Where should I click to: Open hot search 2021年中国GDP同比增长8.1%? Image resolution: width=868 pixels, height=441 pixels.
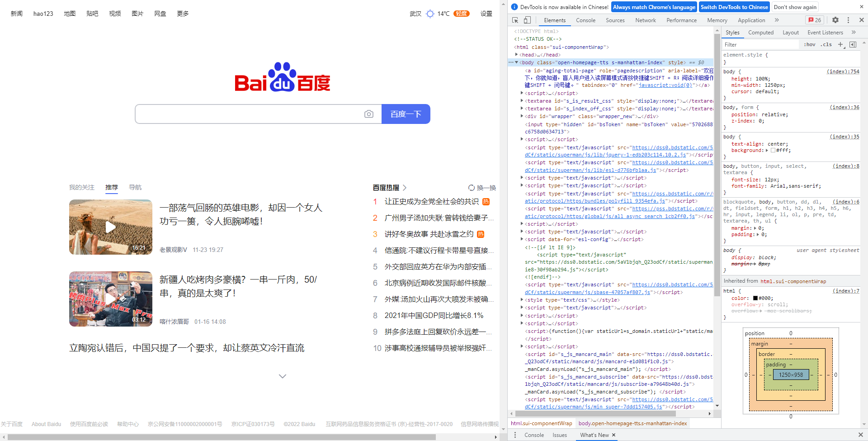pos(434,316)
